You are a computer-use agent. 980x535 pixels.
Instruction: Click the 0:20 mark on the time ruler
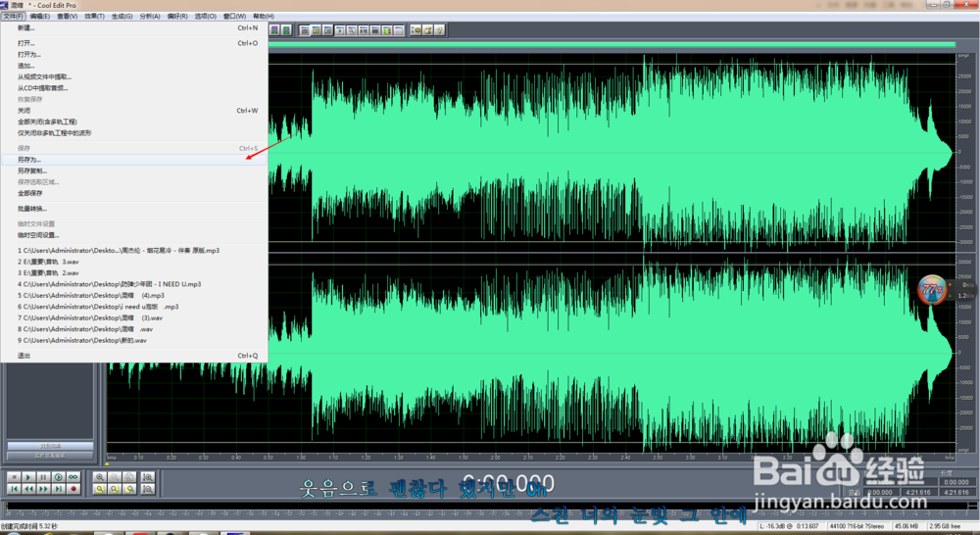171,458
